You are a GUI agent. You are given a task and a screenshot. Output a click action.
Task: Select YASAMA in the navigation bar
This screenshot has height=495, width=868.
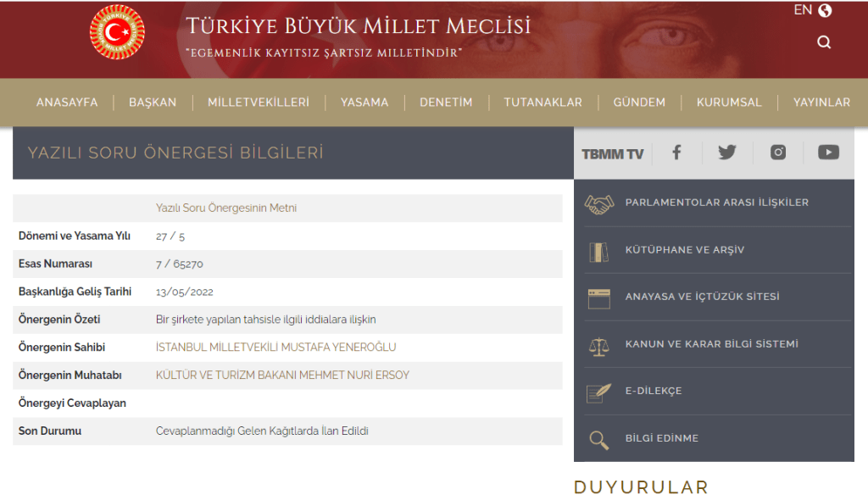point(364,103)
